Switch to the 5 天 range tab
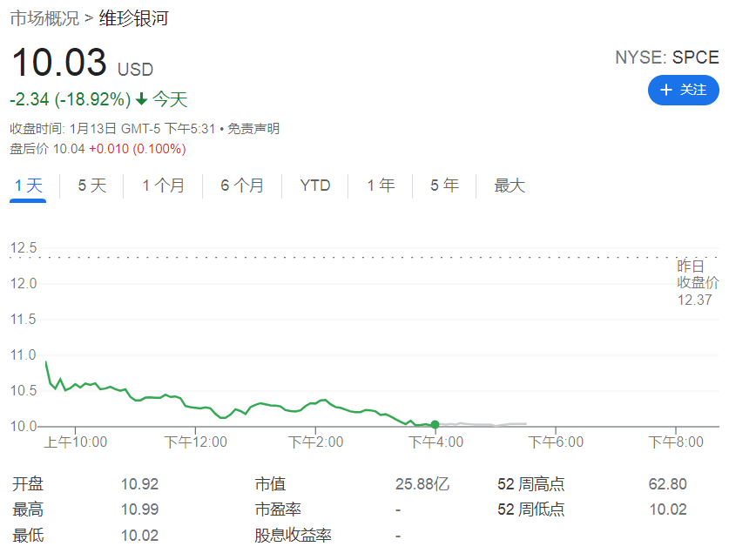The width and height of the screenshot is (756, 560). click(91, 186)
